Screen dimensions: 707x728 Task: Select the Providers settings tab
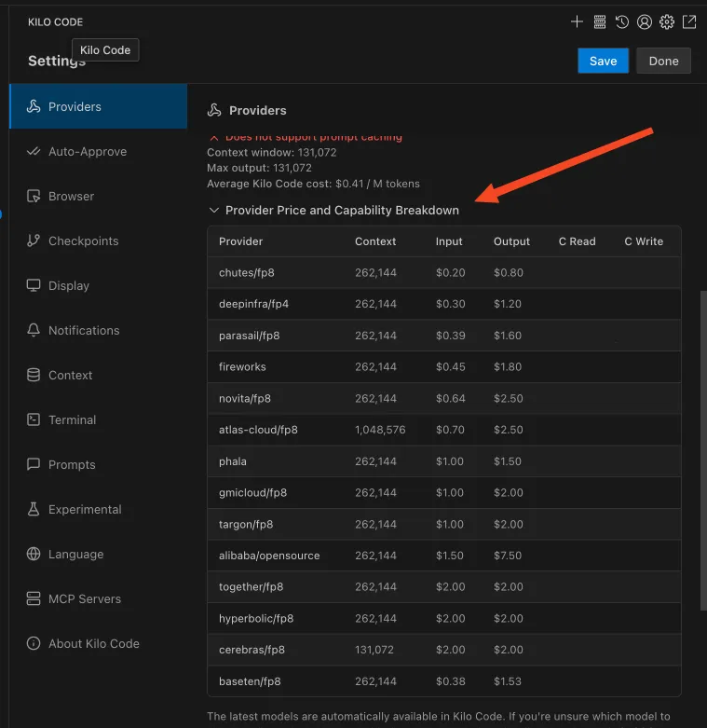pyautogui.click(x=75, y=106)
